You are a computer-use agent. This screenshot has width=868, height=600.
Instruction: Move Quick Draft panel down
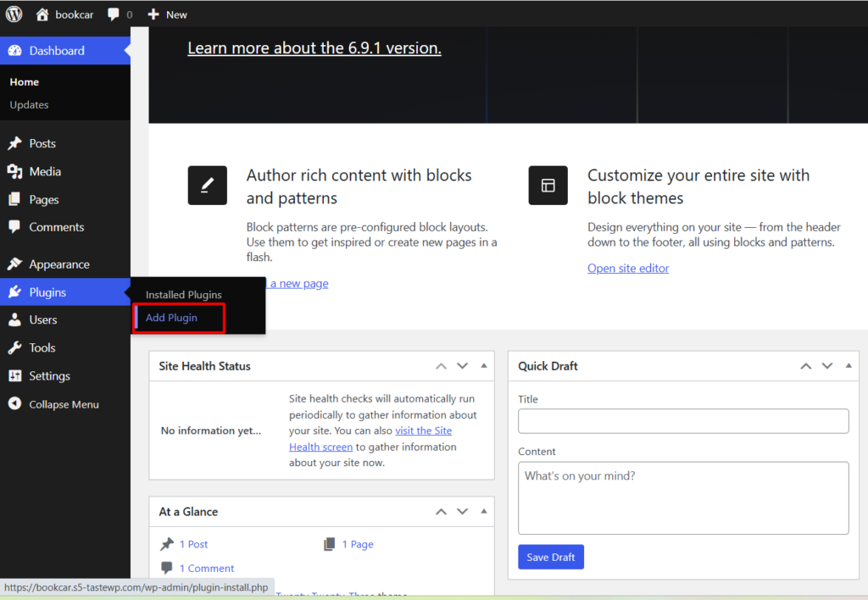pyautogui.click(x=827, y=366)
